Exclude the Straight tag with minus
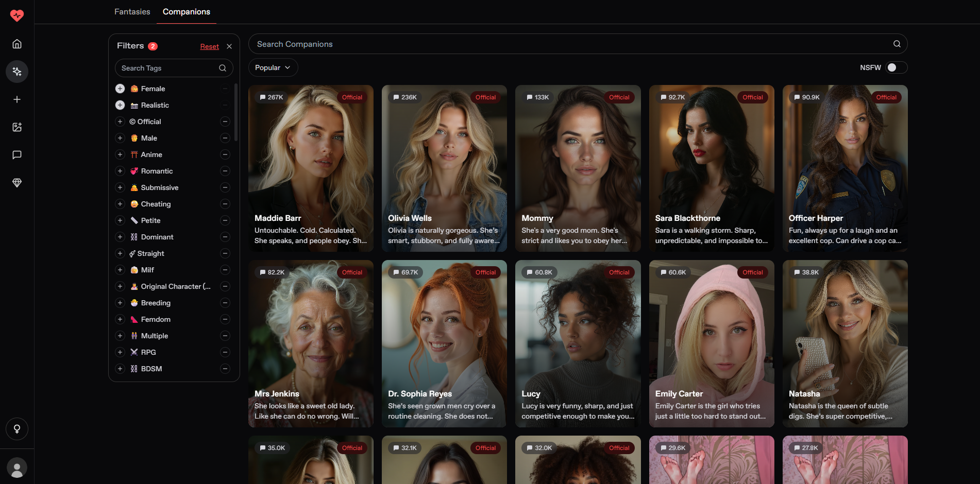The image size is (980, 484). [225, 253]
